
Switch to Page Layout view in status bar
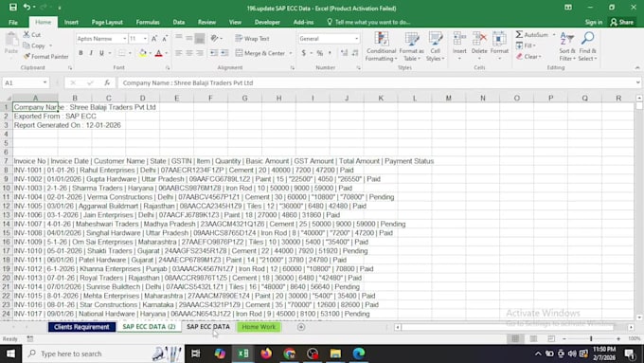click(x=533, y=338)
